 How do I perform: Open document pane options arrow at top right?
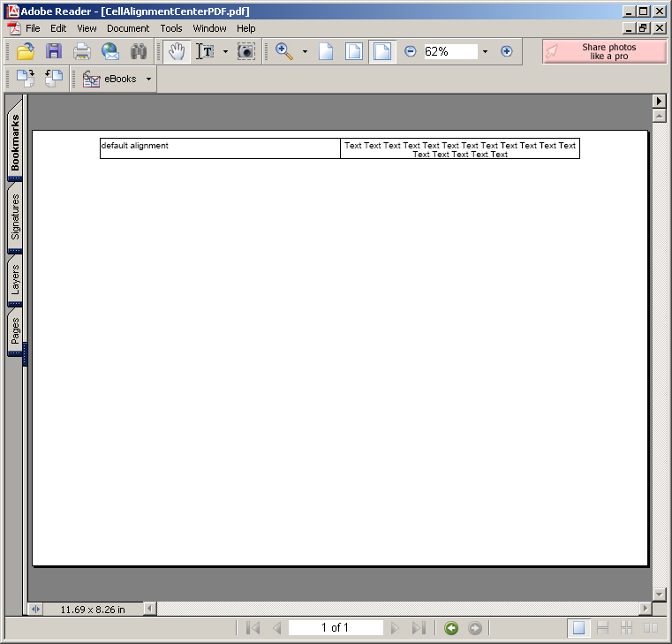[x=659, y=102]
